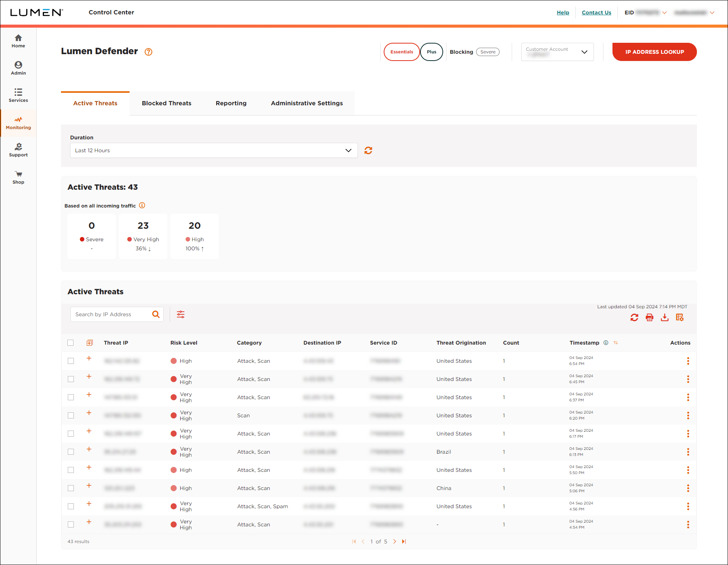
Task: Click the search magnifier icon
Action: 156,314
